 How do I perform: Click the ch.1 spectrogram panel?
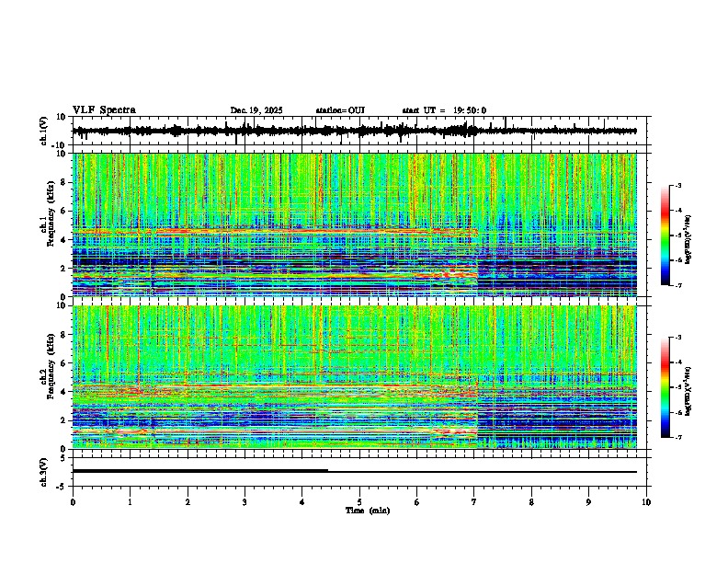(x=354, y=224)
